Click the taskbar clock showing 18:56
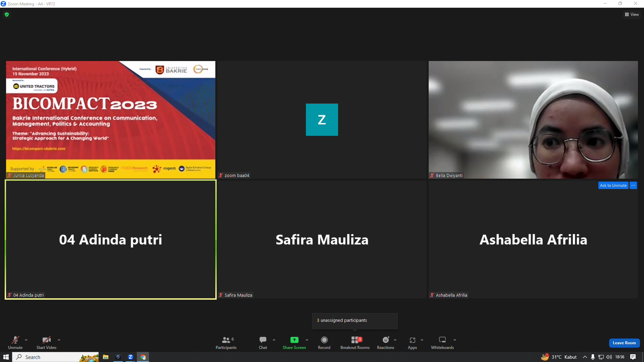Viewport: 644px width, 362px height. (620, 357)
